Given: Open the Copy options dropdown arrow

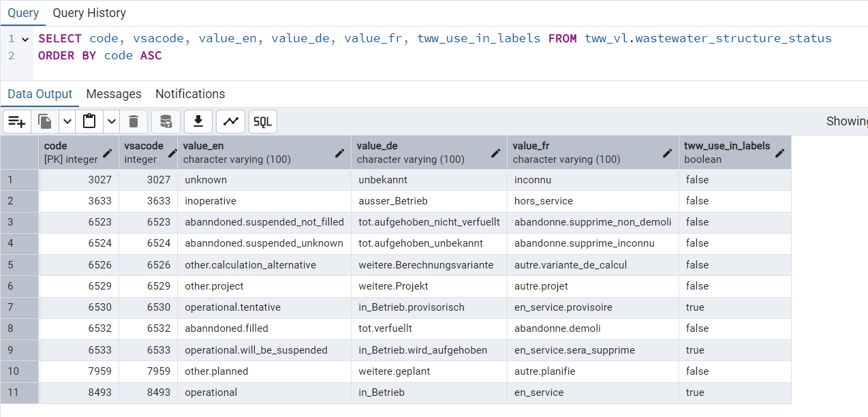Looking at the screenshot, I should coord(67,121).
